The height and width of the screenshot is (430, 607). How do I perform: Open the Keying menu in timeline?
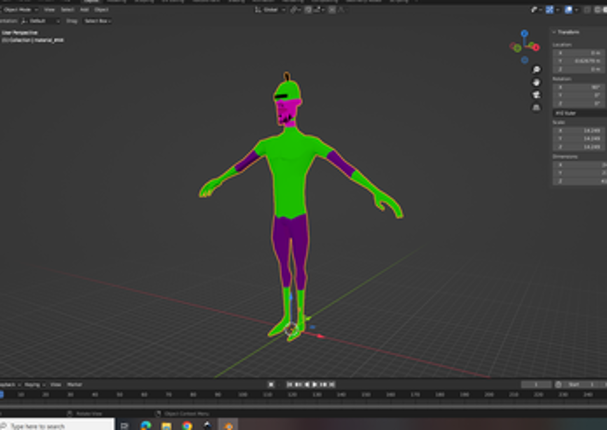click(34, 385)
